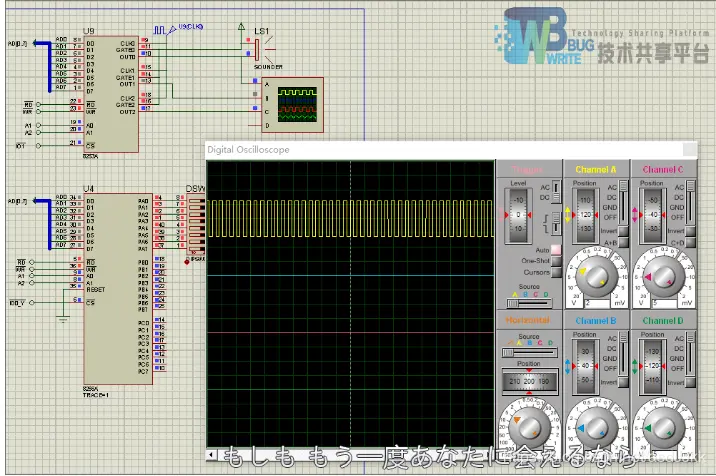Image resolution: width=716 pixels, height=476 pixels.
Task: Toggle Channel A Invert
Action: (x=623, y=231)
